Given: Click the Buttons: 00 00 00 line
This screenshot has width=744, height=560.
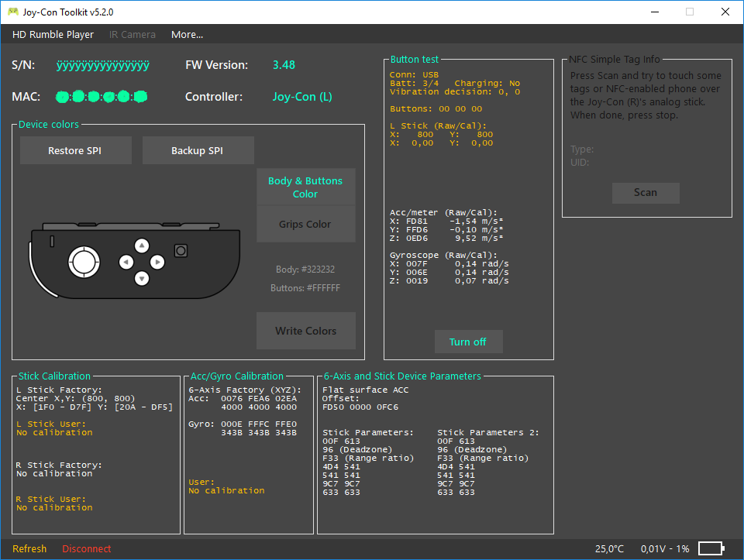Looking at the screenshot, I should click(x=436, y=108).
